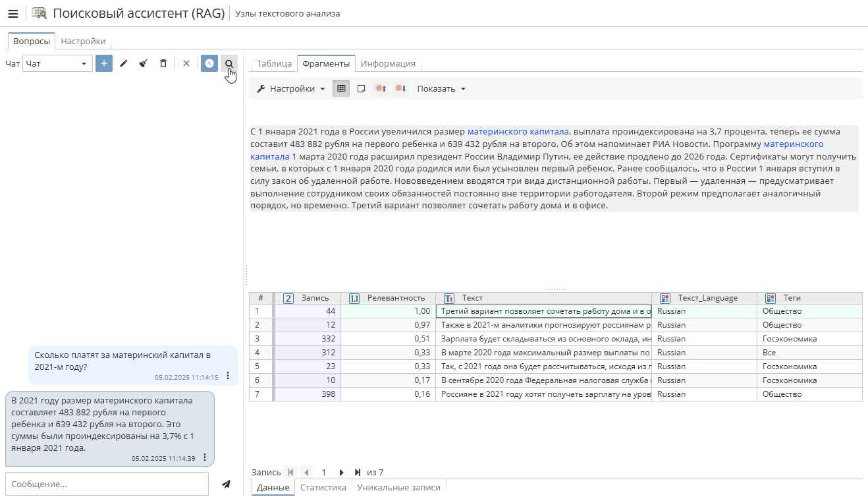Screen dimensions: 868x501
Task: Go to previous record arrow
Action: tap(307, 472)
